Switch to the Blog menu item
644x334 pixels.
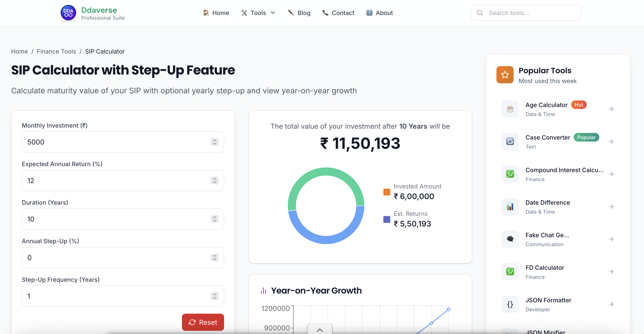pos(299,12)
